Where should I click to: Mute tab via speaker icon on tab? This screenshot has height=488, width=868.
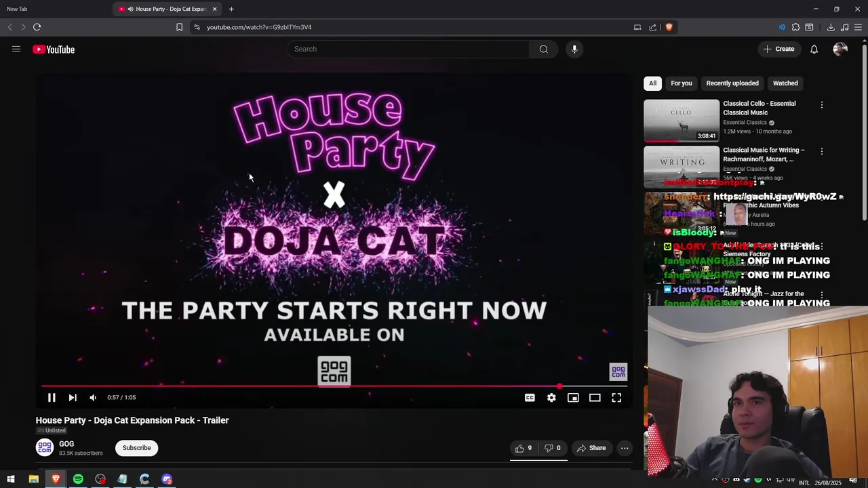130,9
